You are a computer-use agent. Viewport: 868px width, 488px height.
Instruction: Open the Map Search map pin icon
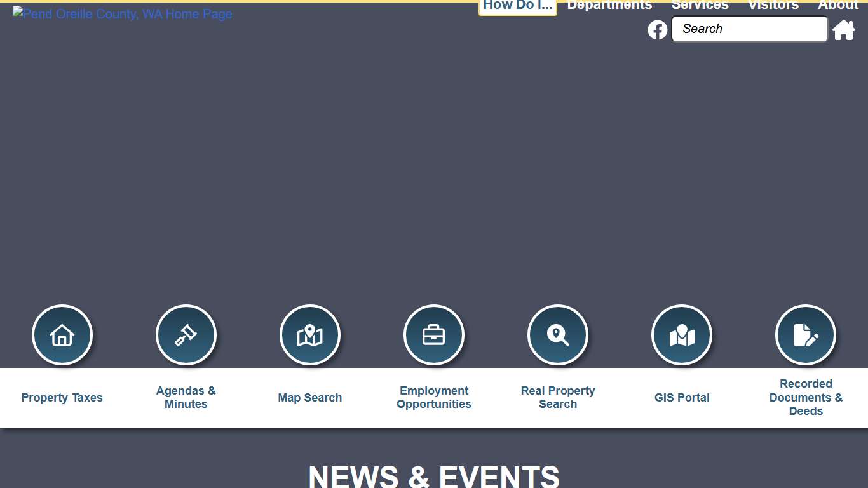pos(309,335)
